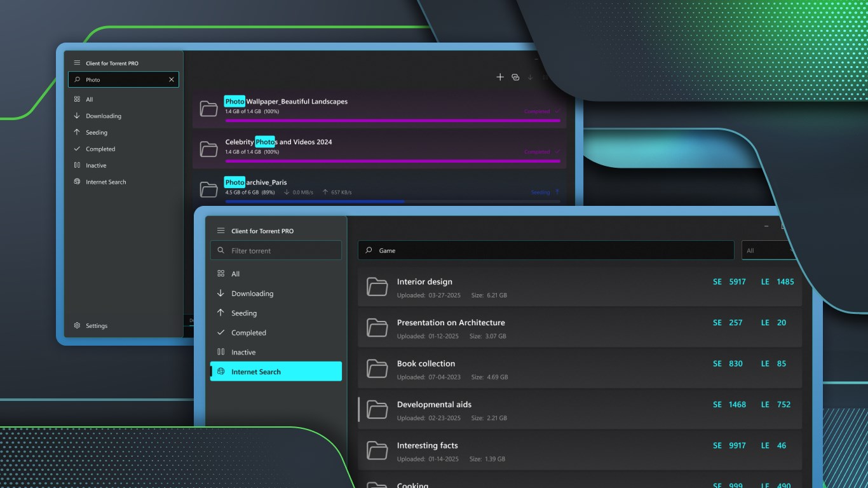Click the download arrow icon in the toolbar
868x488 pixels.
[x=531, y=77]
